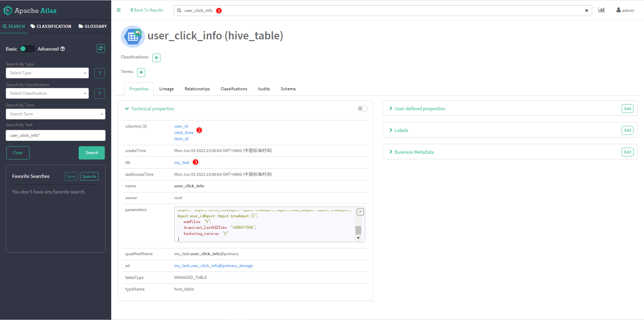Open the user_id column link
The width and height of the screenshot is (644, 320).
(x=181, y=126)
